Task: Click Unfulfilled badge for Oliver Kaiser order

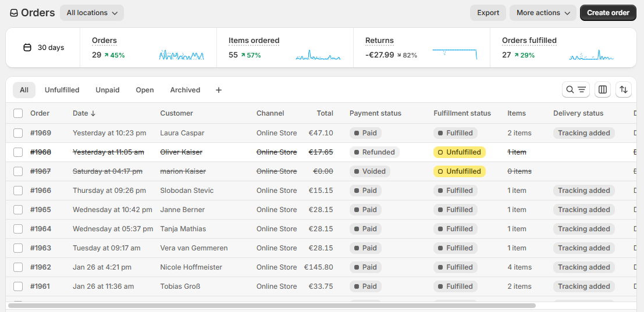Action: pyautogui.click(x=460, y=152)
